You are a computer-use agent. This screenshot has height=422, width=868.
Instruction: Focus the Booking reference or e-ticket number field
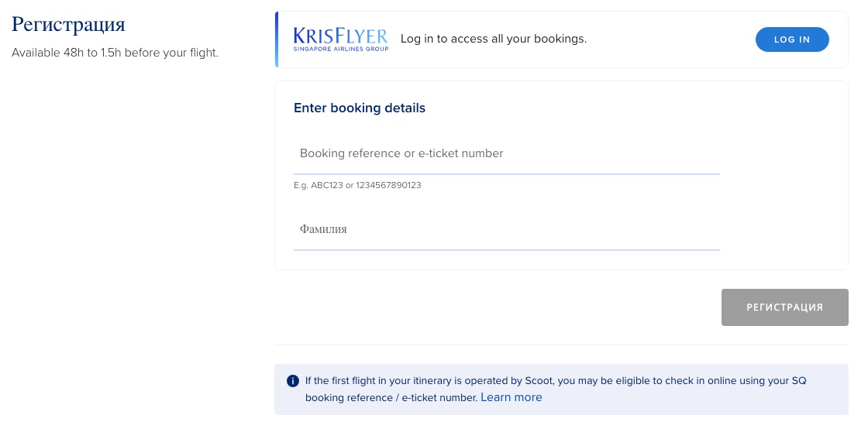click(507, 154)
